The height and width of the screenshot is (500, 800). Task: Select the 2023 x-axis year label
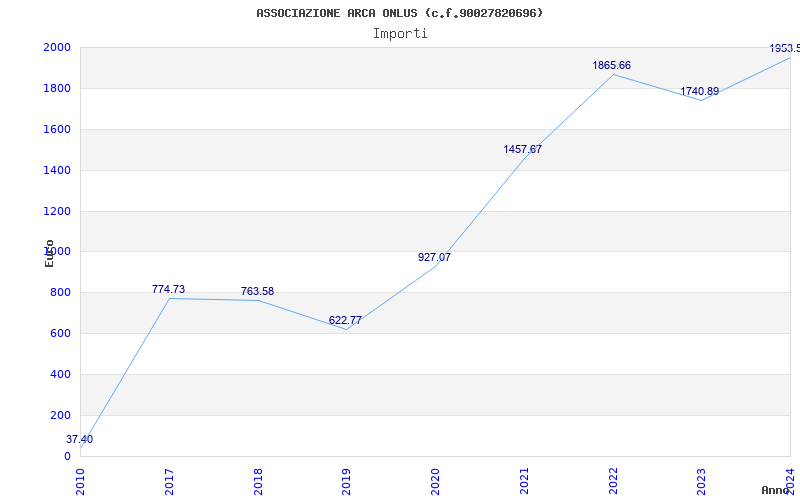[x=702, y=481]
